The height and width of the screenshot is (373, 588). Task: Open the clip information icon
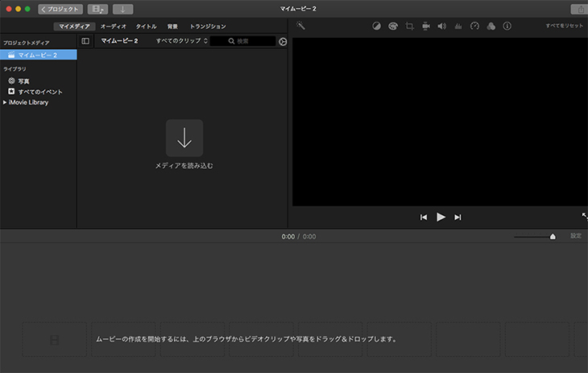pos(507,26)
